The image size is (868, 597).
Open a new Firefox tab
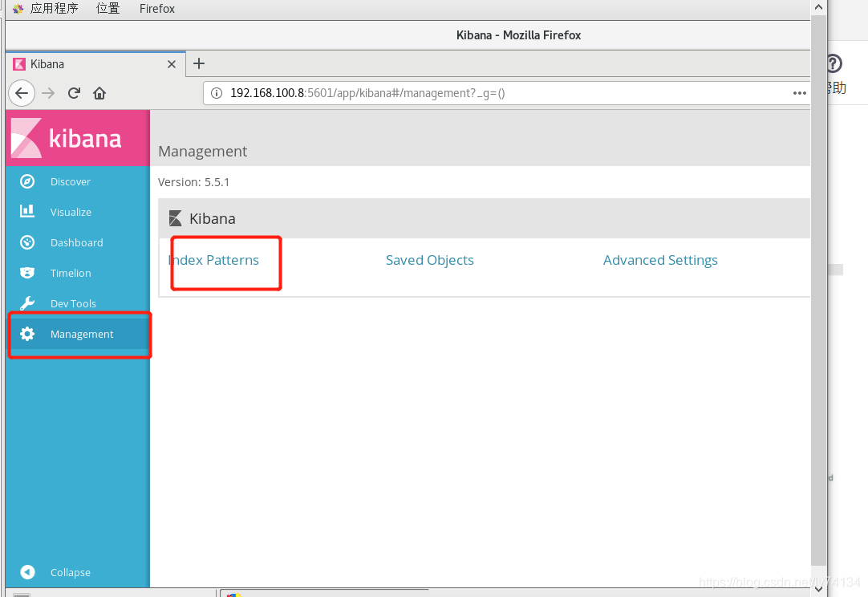click(199, 63)
